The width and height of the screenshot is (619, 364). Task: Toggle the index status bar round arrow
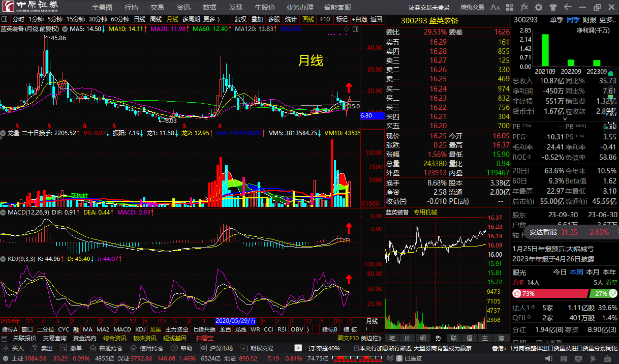point(5,359)
